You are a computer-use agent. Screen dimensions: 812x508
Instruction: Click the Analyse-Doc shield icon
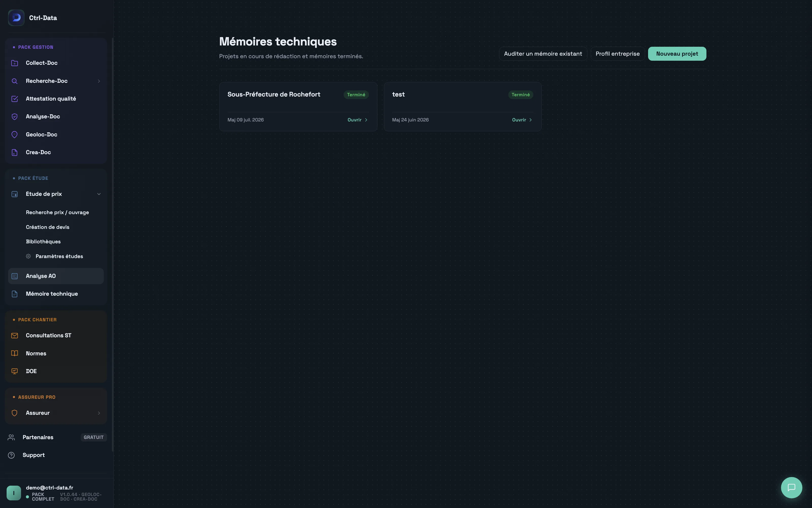14,117
